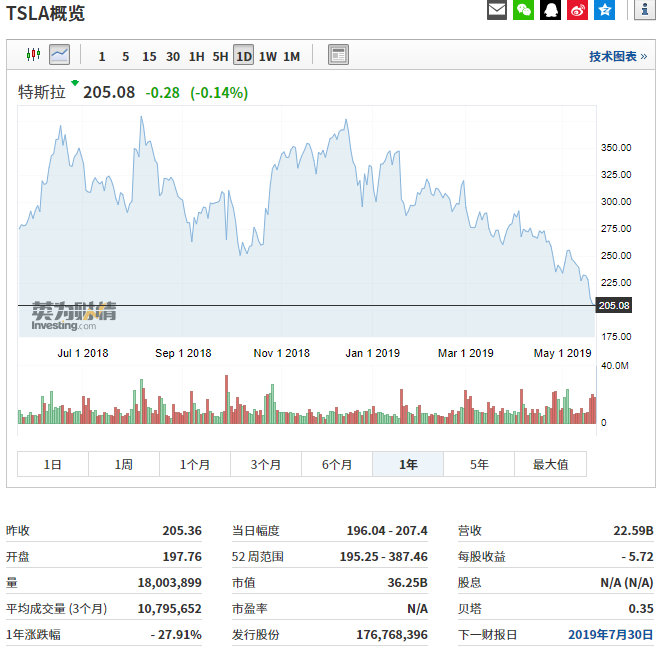This screenshot has width=667, height=657.
Task: Share to WeChat using green icon
Action: pyautogui.click(x=523, y=9)
